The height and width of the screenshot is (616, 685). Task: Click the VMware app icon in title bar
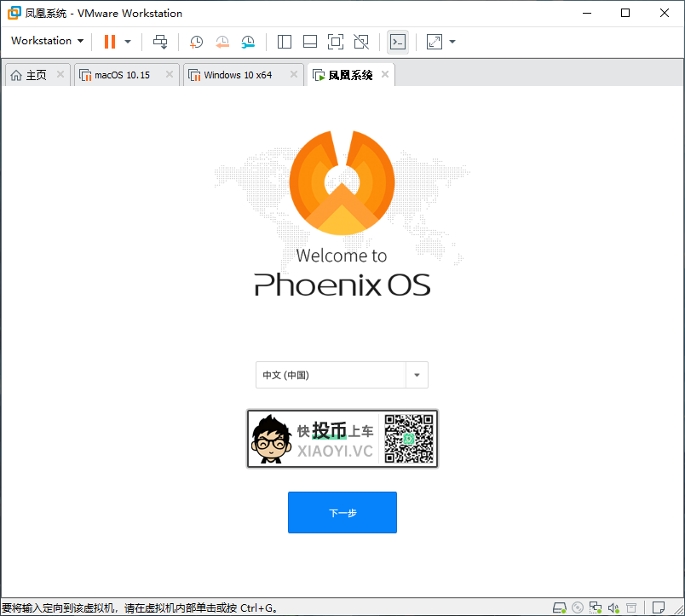tap(14, 13)
